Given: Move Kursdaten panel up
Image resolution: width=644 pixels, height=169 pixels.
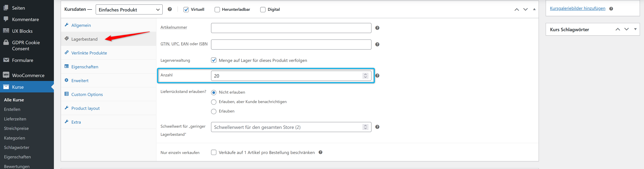Looking at the screenshot, I should click(x=517, y=9).
